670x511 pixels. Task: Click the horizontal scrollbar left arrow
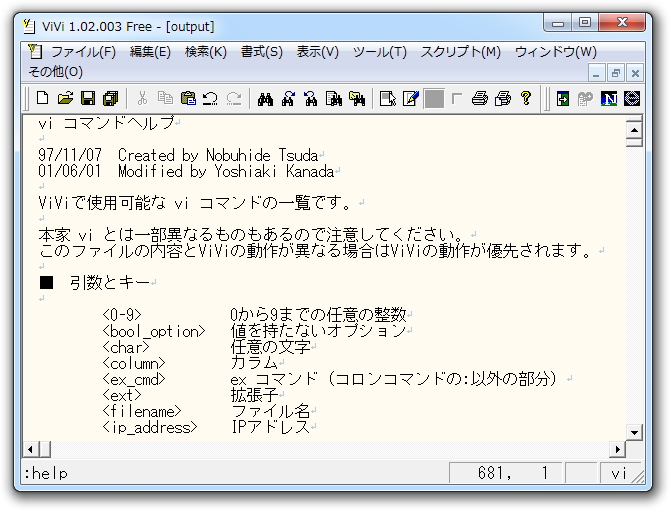[x=30, y=449]
